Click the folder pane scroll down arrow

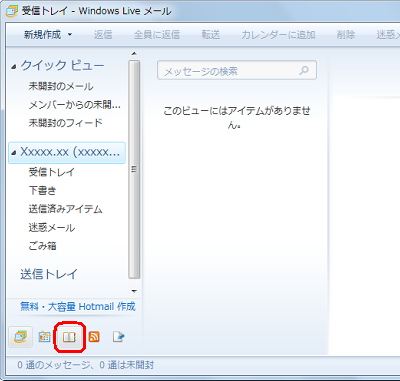point(134,291)
